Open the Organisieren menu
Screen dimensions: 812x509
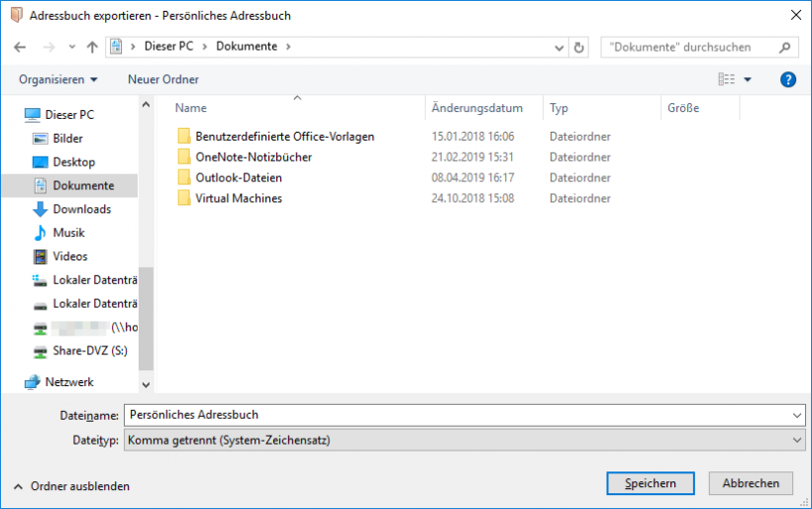pyautogui.click(x=57, y=79)
